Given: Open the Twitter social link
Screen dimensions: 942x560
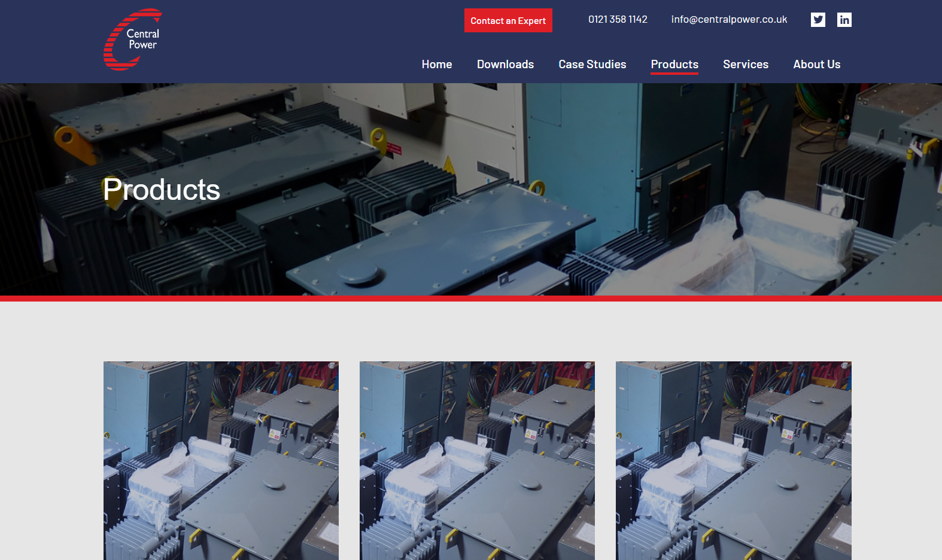Looking at the screenshot, I should click(x=818, y=20).
